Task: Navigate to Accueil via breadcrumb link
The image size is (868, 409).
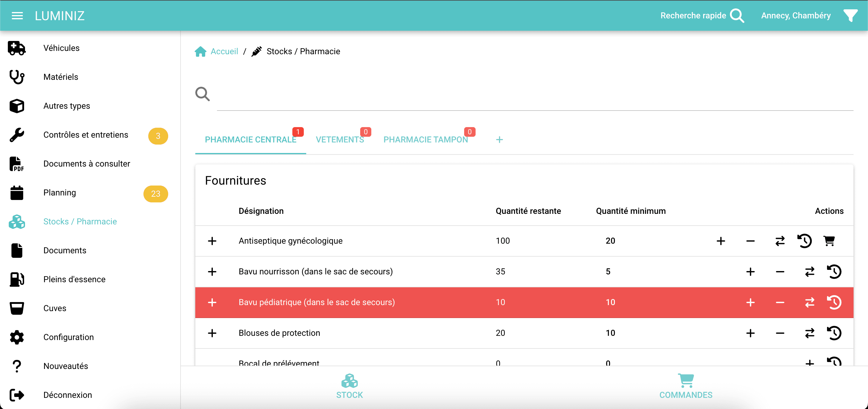Action: coord(225,51)
